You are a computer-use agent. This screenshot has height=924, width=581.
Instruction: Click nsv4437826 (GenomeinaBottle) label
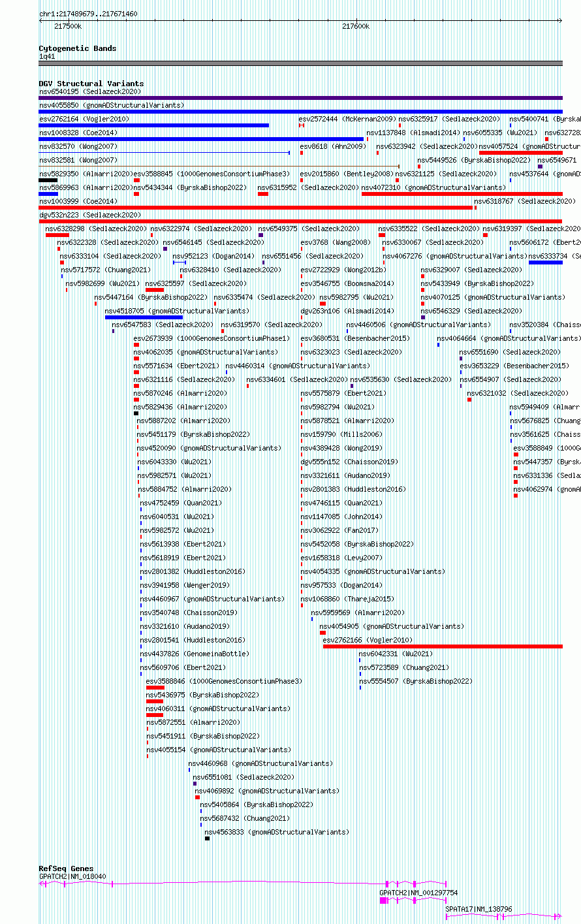click(x=195, y=654)
